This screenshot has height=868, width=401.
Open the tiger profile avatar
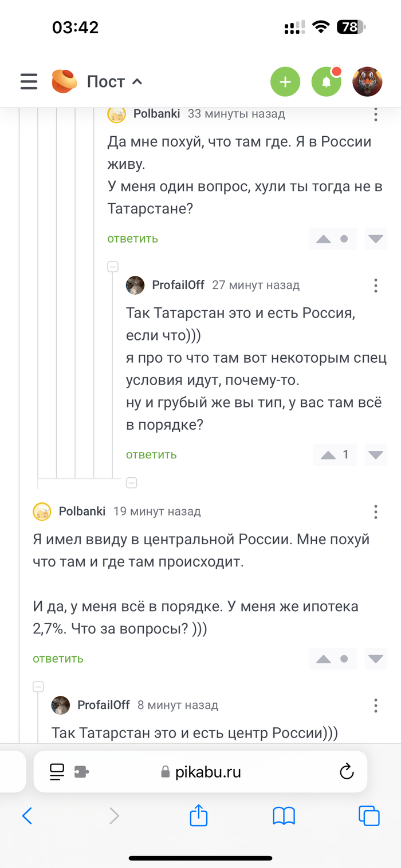(x=367, y=82)
